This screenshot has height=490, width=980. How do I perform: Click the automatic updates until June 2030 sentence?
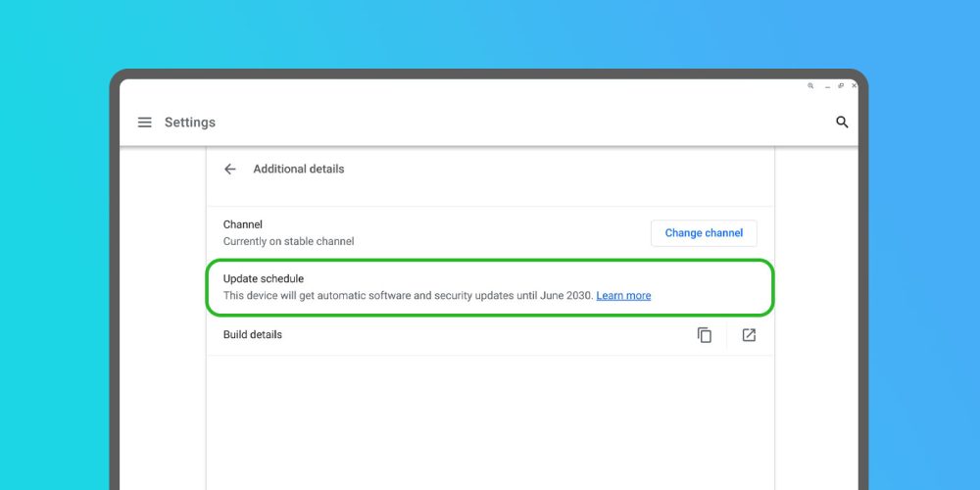coord(408,296)
